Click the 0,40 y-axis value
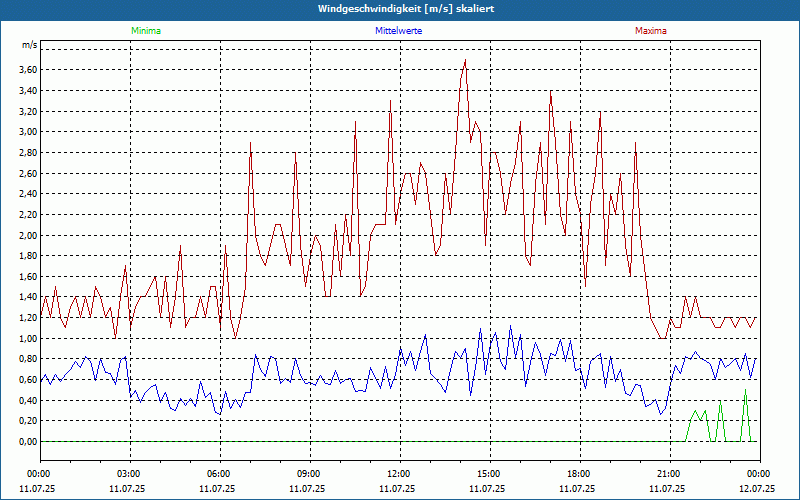The height and width of the screenshot is (500, 800). 28,401
